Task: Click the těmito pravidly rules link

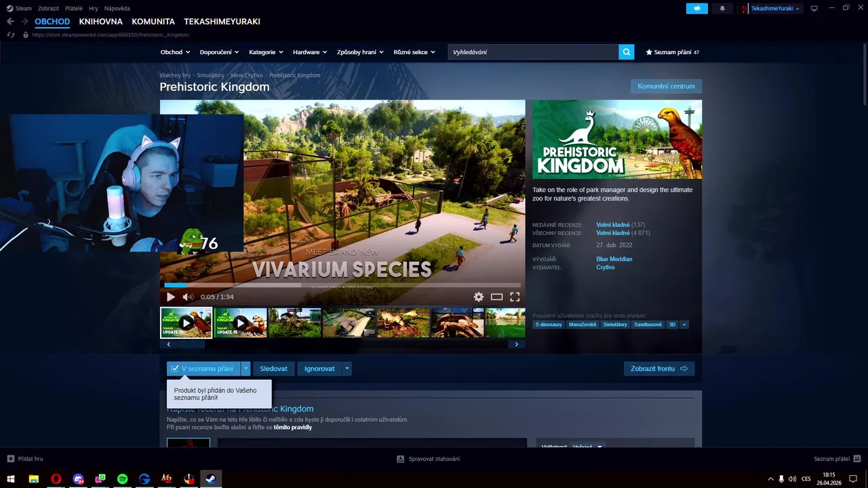Action: (293, 428)
